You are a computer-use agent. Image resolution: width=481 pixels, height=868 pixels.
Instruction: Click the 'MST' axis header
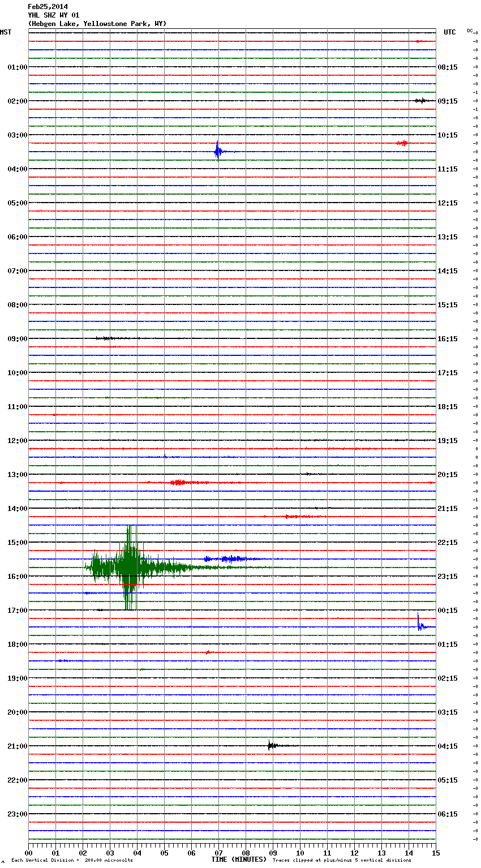[6, 32]
